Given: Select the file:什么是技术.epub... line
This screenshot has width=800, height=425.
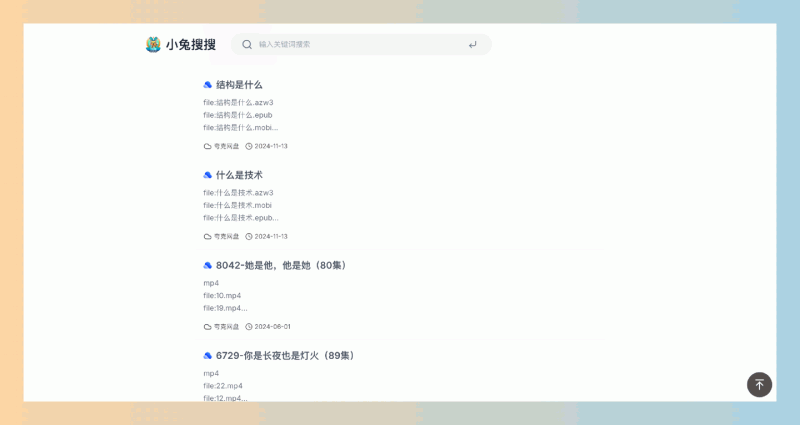Looking at the screenshot, I should (241, 218).
